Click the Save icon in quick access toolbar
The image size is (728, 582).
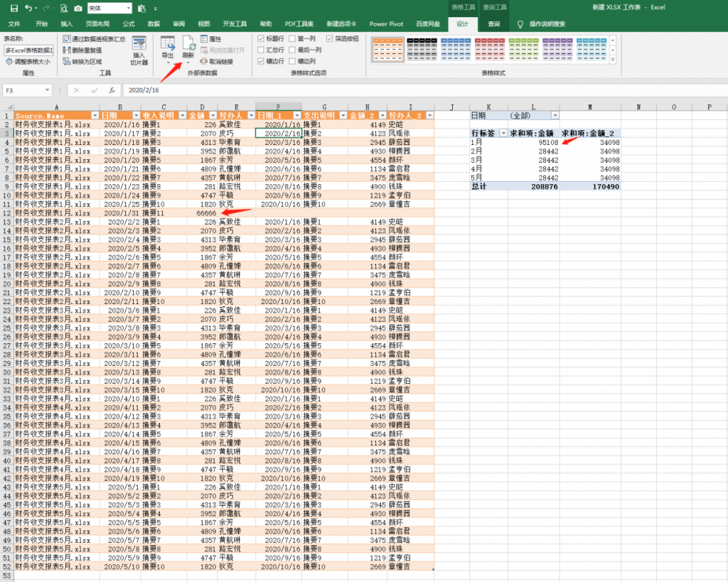(x=14, y=8)
